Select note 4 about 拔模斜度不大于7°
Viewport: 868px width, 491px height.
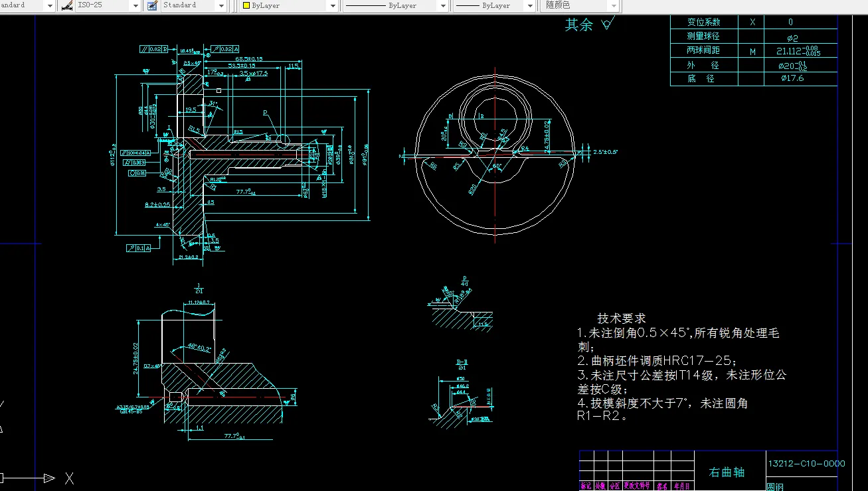(663, 410)
